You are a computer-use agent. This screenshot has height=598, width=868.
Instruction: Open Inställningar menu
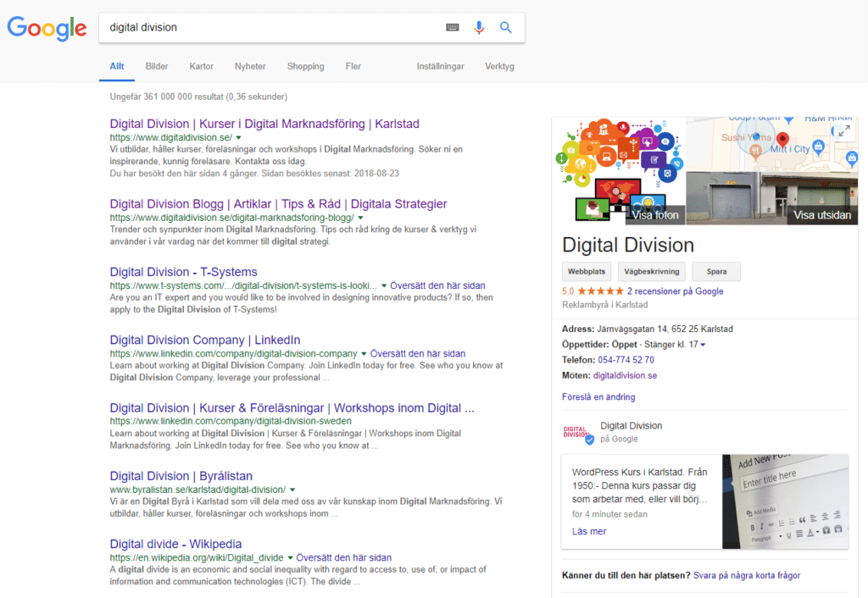click(x=441, y=66)
